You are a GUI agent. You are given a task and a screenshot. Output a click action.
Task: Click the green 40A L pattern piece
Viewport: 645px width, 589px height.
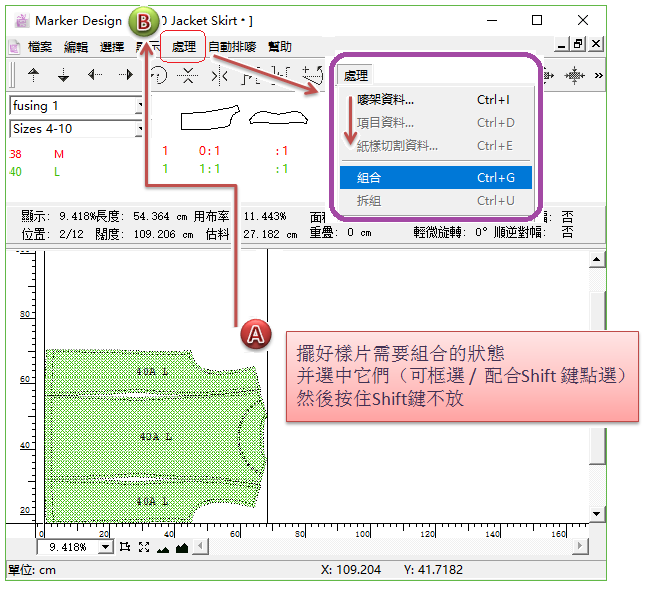pyautogui.click(x=150, y=437)
